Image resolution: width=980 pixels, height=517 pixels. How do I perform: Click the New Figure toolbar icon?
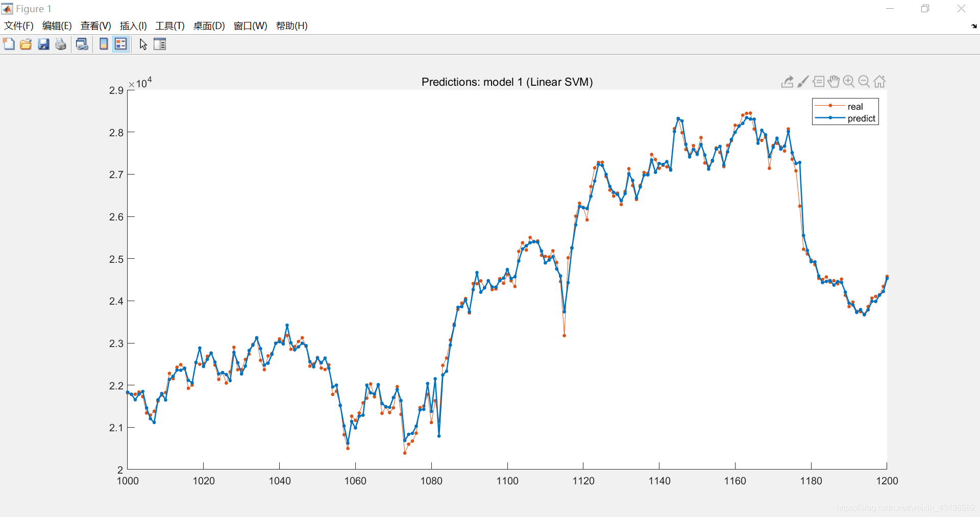coord(9,44)
